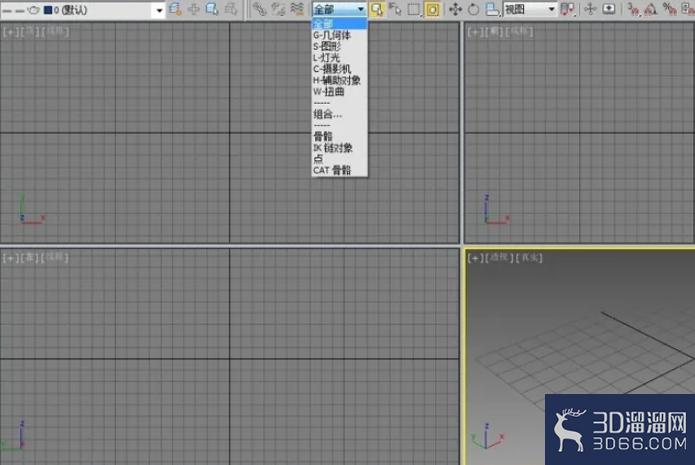
Task: Toggle Window/Crossing selection mode
Action: pos(433,9)
